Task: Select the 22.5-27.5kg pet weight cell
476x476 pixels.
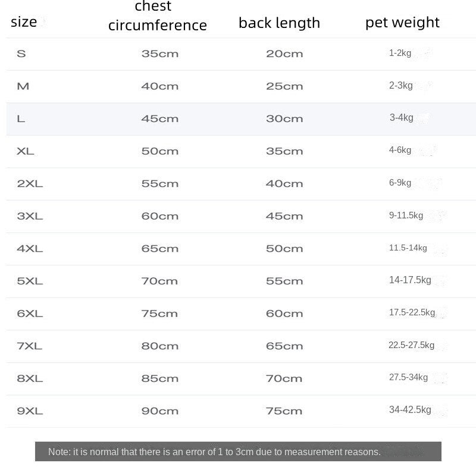Action: [411, 345]
